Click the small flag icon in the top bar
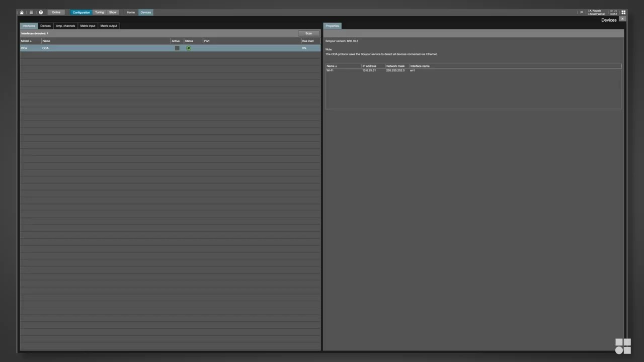Viewport: 644px width, 362px height. (x=582, y=12)
